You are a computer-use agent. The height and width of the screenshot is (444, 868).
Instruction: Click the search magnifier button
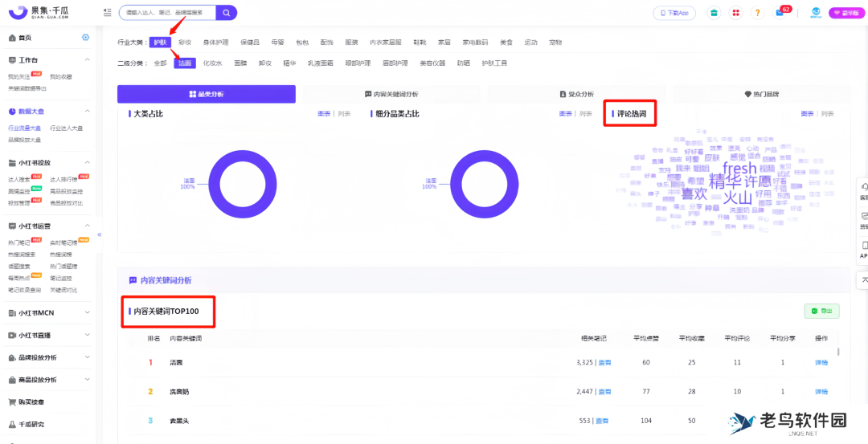tap(227, 13)
